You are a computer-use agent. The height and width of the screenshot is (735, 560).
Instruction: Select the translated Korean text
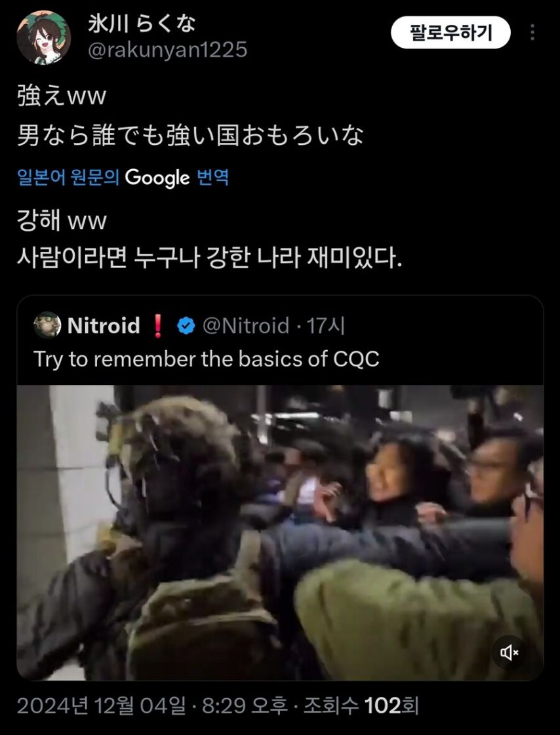(x=209, y=239)
